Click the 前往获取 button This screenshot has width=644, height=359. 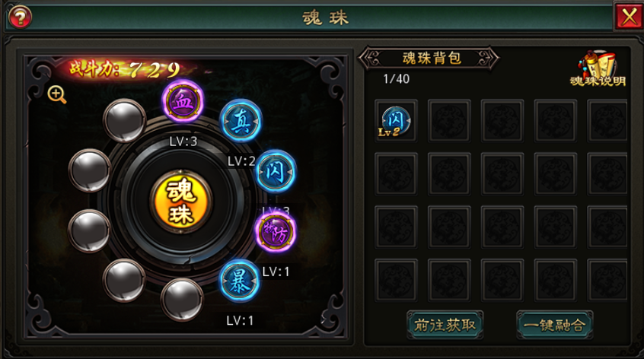[445, 325]
